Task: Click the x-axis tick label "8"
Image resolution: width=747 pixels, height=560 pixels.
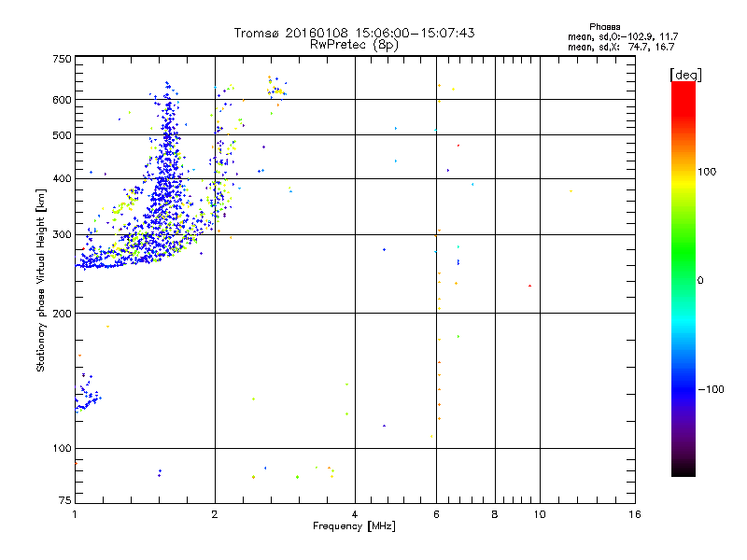Action: (x=495, y=514)
